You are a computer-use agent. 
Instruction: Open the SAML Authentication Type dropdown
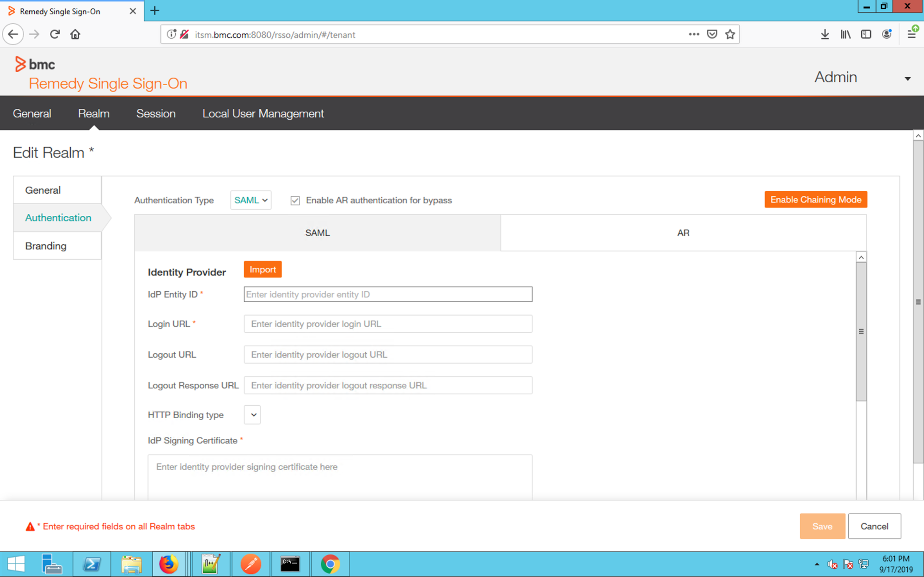[x=251, y=200]
